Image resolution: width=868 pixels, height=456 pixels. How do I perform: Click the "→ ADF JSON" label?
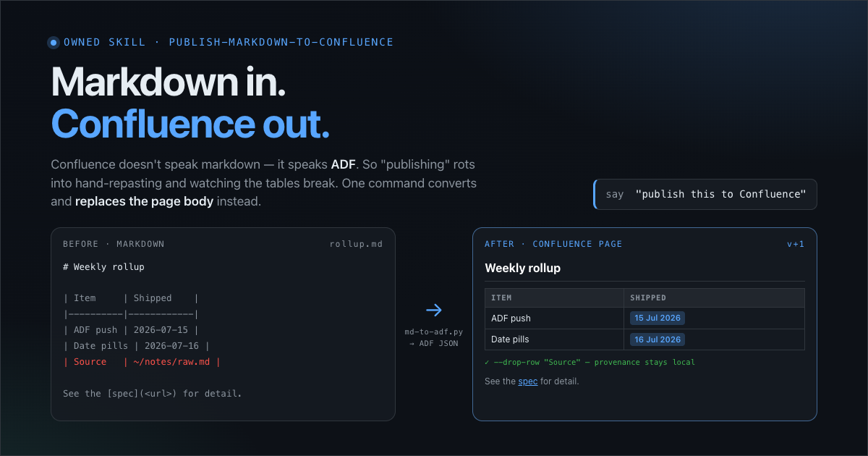coord(434,343)
